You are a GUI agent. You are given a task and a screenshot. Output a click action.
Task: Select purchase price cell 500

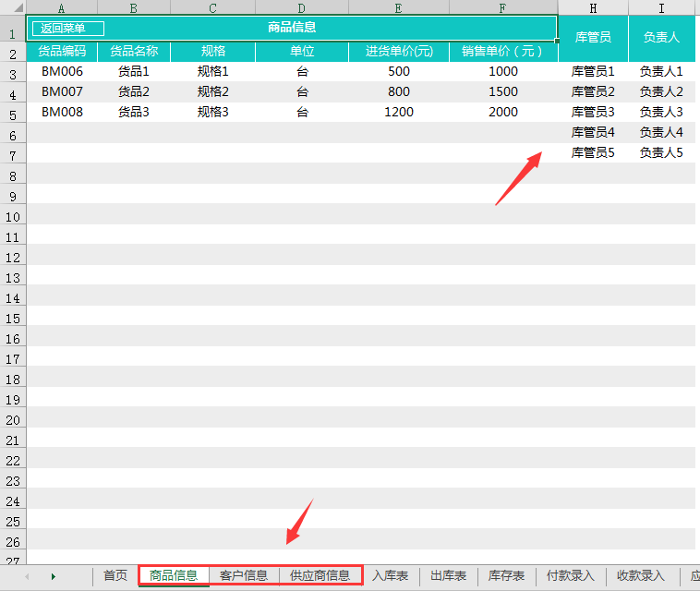point(399,71)
